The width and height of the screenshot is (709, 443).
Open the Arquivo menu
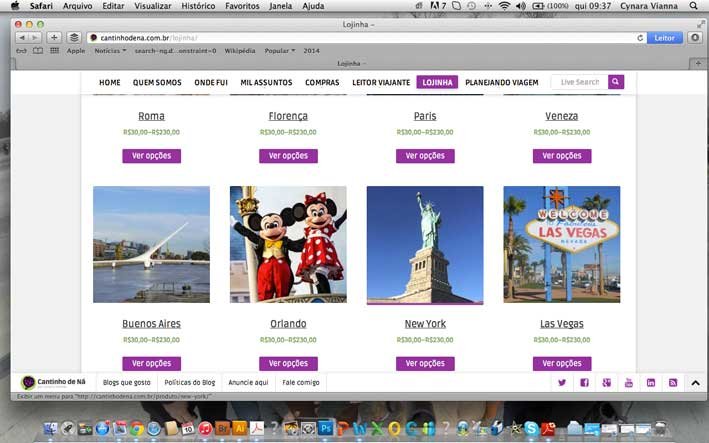click(77, 6)
